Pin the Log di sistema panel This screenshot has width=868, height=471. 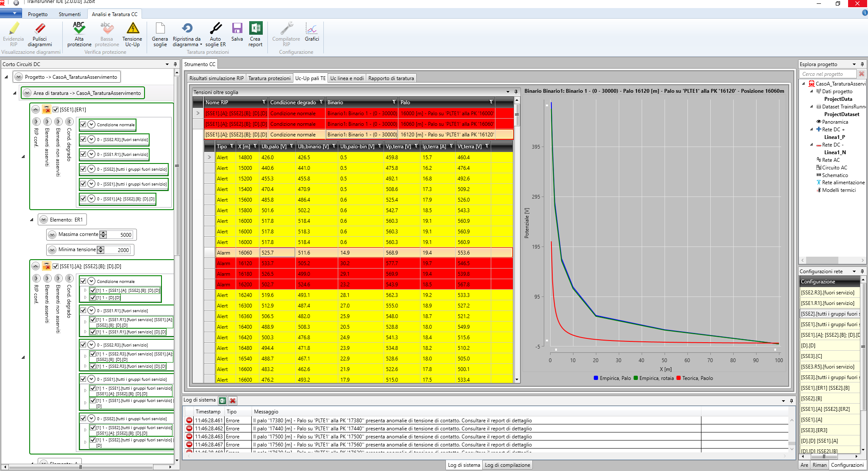click(791, 400)
